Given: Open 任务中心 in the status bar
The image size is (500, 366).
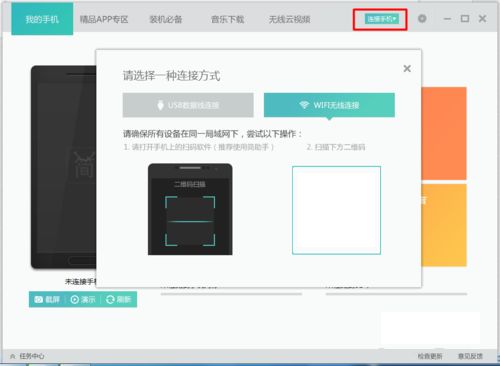Looking at the screenshot, I should click(27, 356).
